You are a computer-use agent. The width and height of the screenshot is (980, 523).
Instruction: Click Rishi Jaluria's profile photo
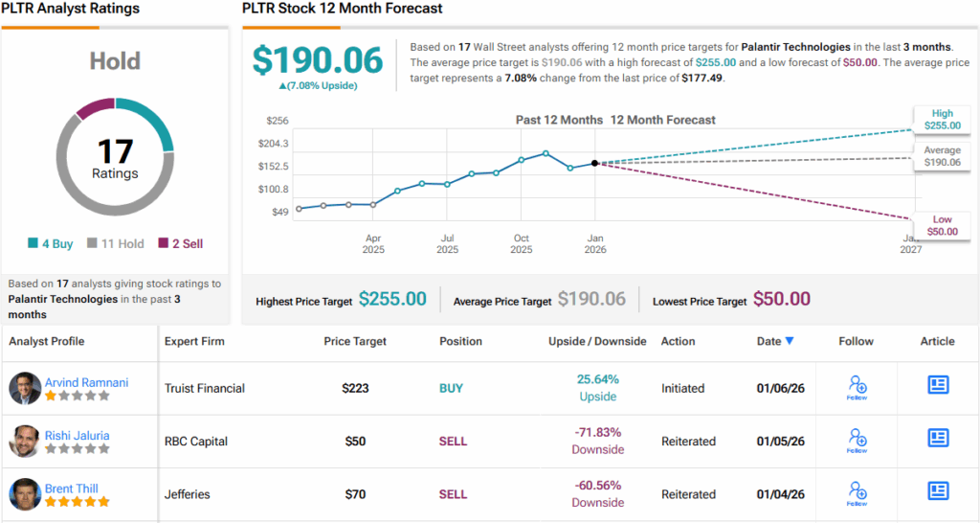(25, 441)
